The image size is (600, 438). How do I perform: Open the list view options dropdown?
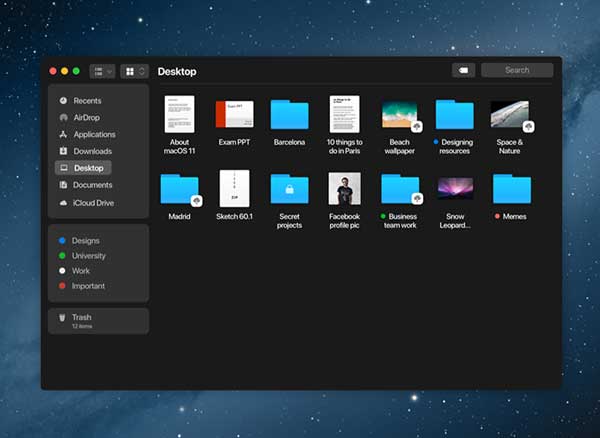pos(102,71)
